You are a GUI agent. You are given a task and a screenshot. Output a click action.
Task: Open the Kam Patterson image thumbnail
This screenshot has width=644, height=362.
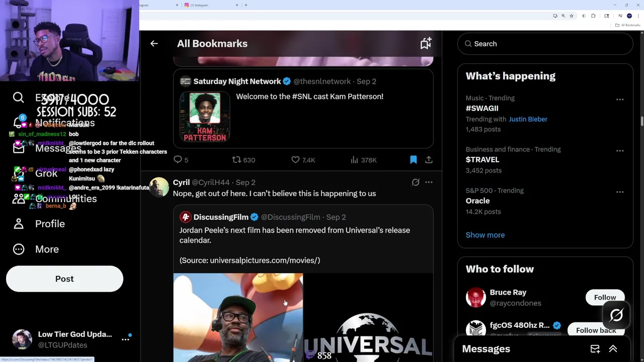tap(205, 117)
